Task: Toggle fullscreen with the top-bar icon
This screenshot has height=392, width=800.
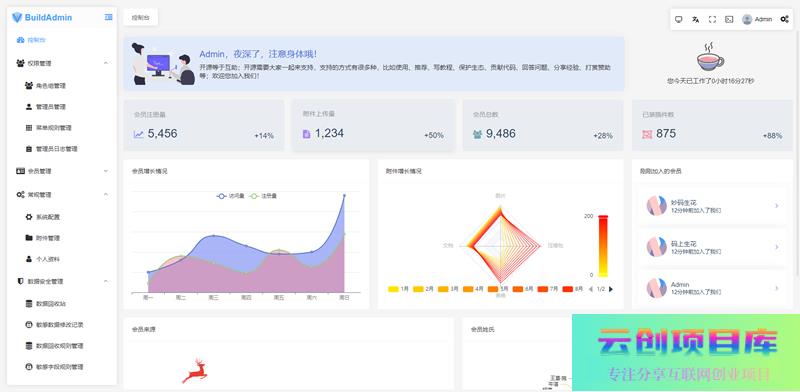Action: pos(712,19)
